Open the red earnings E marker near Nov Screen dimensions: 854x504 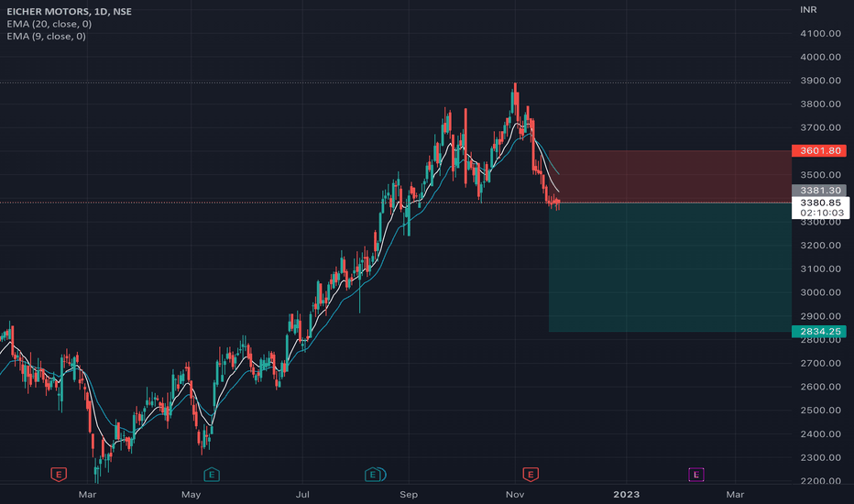531,475
